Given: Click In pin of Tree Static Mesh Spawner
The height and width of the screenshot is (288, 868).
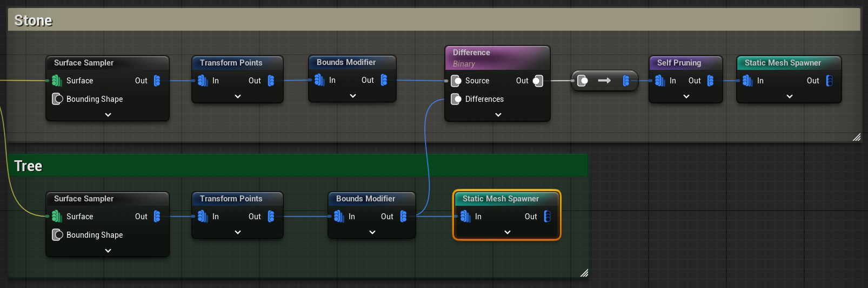Looking at the screenshot, I should 465,217.
